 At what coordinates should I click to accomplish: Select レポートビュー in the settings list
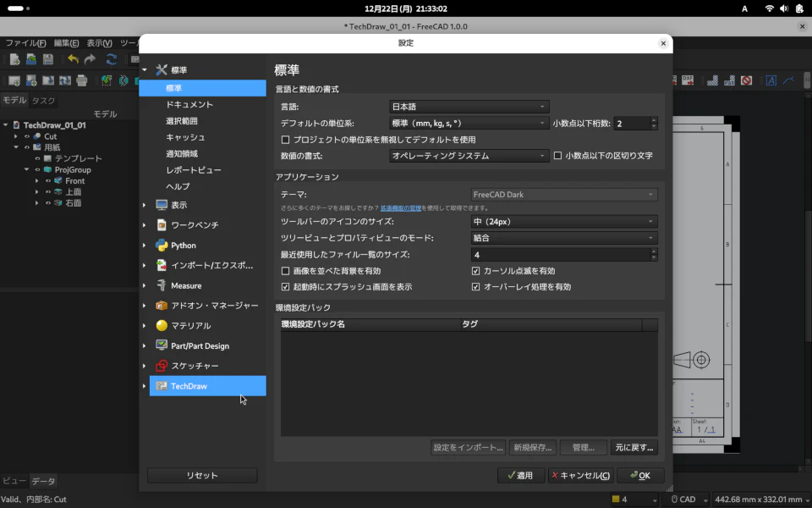(202, 170)
